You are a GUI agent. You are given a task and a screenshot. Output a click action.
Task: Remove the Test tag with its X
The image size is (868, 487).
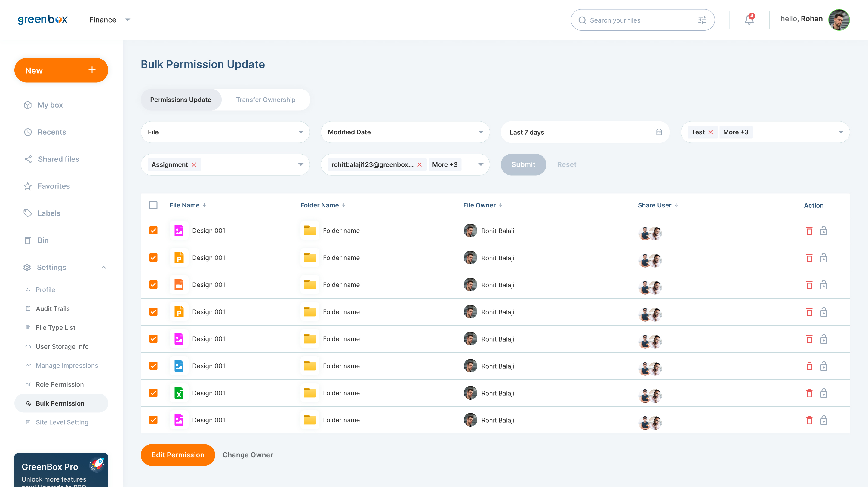click(710, 132)
